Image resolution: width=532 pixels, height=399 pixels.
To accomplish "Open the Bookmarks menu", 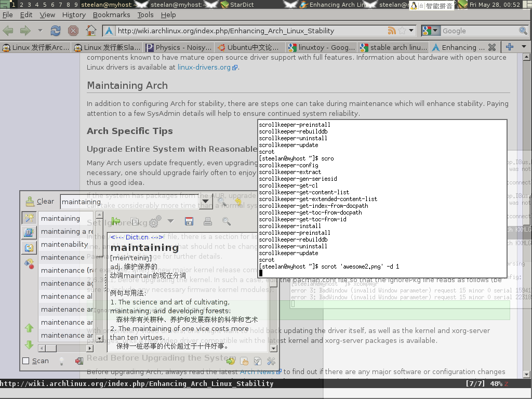I will pyautogui.click(x=111, y=15).
